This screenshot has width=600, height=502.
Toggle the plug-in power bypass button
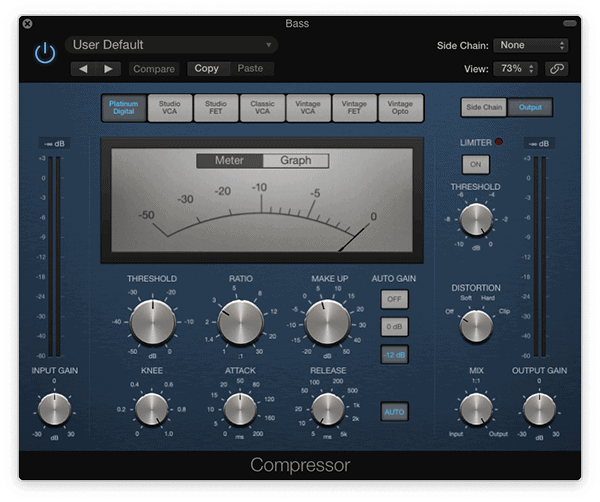pyautogui.click(x=44, y=53)
